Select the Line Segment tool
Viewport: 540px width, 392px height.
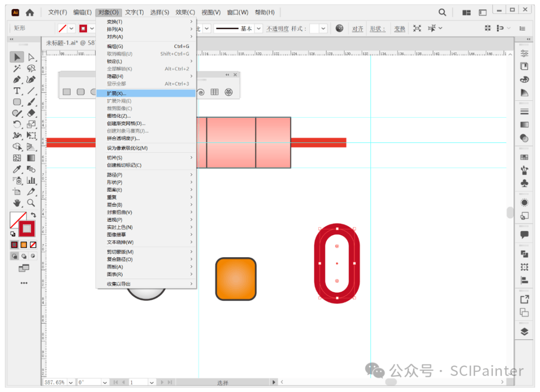point(31,91)
